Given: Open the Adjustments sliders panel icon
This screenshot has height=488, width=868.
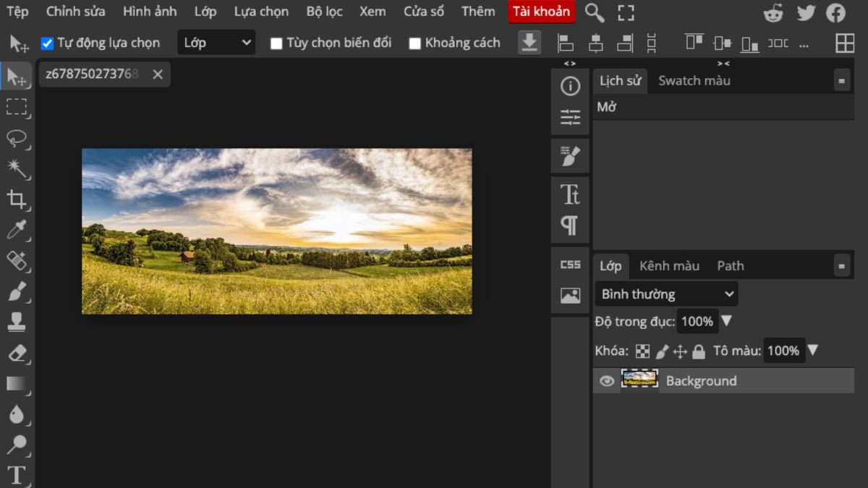Looking at the screenshot, I should [x=570, y=117].
